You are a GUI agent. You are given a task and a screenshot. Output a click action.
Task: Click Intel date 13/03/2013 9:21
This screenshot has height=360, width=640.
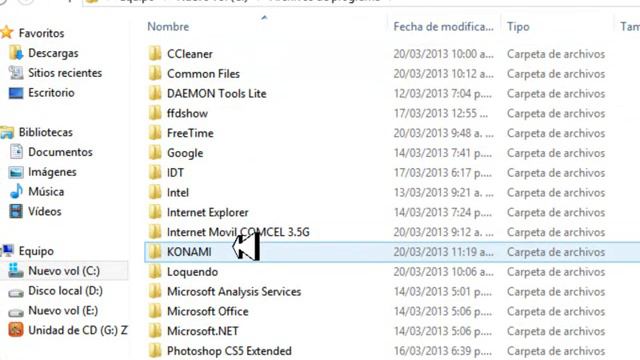443,193
